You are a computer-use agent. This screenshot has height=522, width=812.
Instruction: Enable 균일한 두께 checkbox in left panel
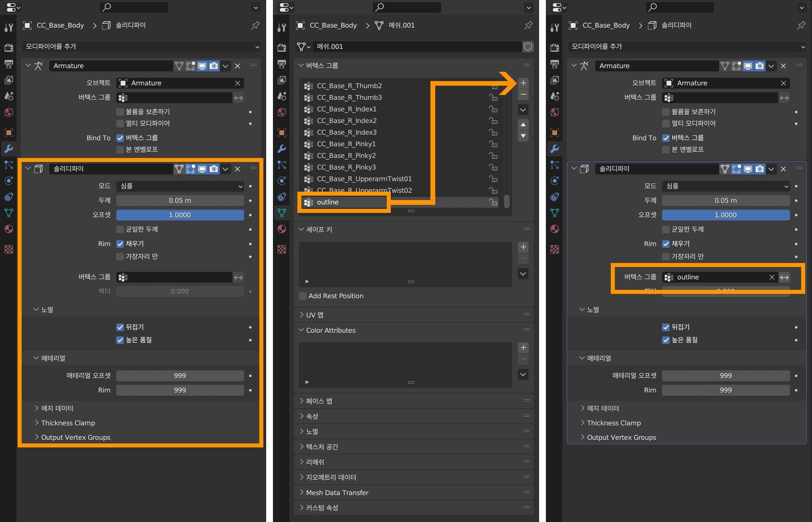tap(120, 229)
